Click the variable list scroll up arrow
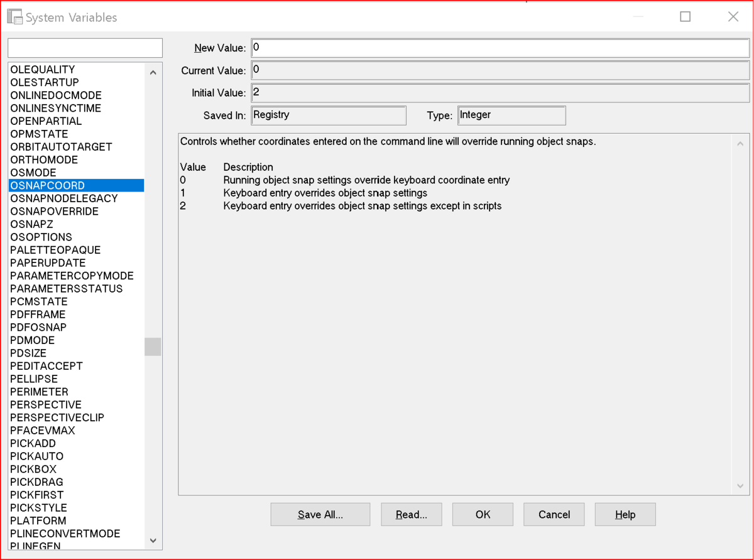The width and height of the screenshot is (754, 560). pyautogui.click(x=153, y=73)
